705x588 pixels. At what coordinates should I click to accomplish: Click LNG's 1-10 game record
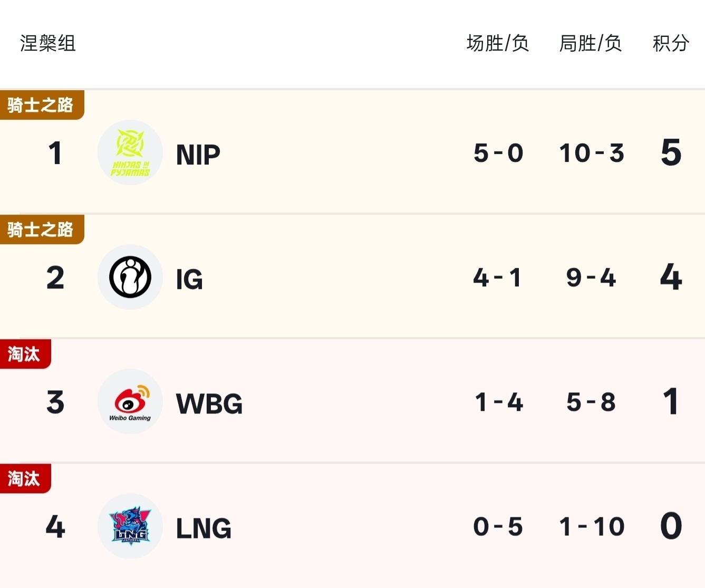592,526
